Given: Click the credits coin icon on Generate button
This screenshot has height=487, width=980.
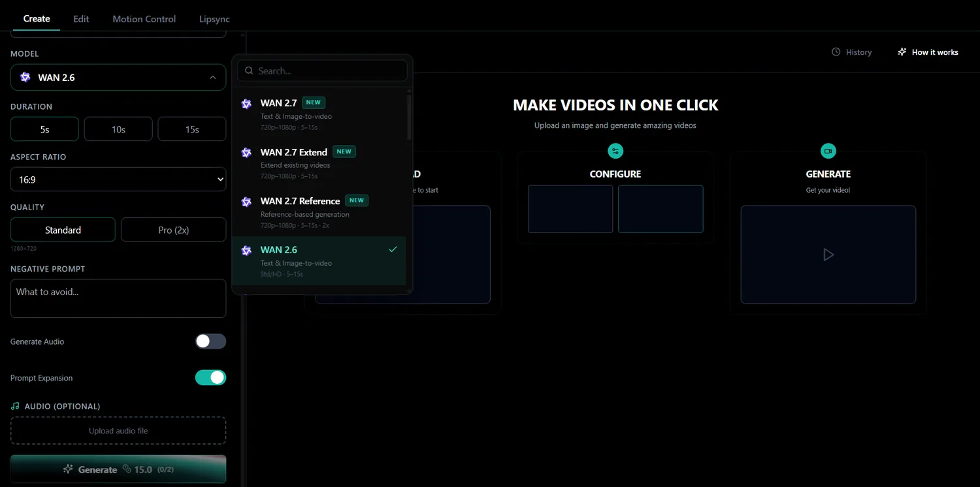Looking at the screenshot, I should [126, 469].
